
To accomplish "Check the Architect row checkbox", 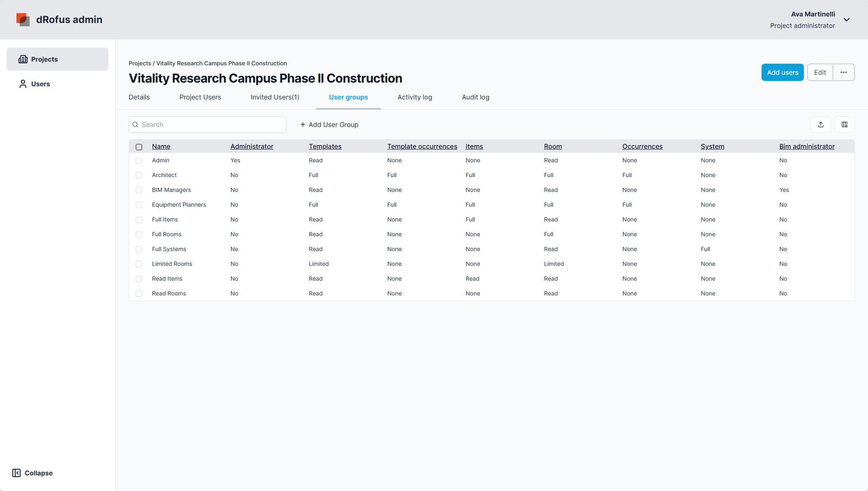I will point(139,175).
